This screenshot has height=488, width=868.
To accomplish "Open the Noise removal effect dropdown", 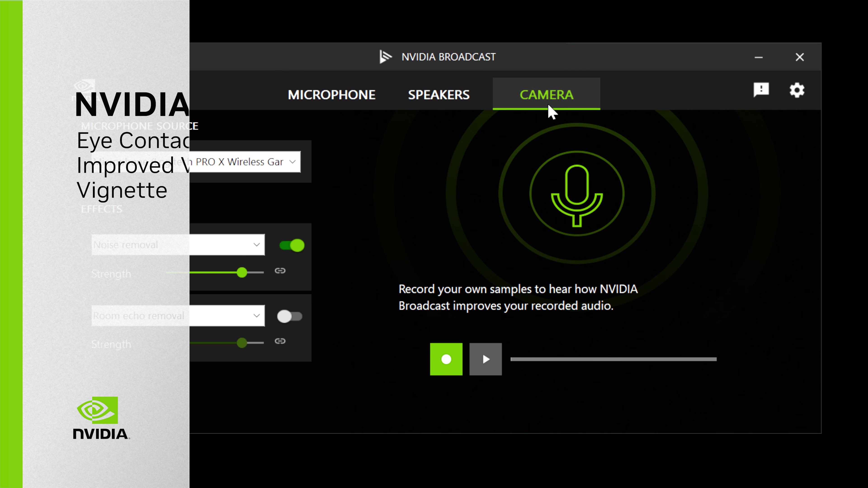I will tap(256, 245).
